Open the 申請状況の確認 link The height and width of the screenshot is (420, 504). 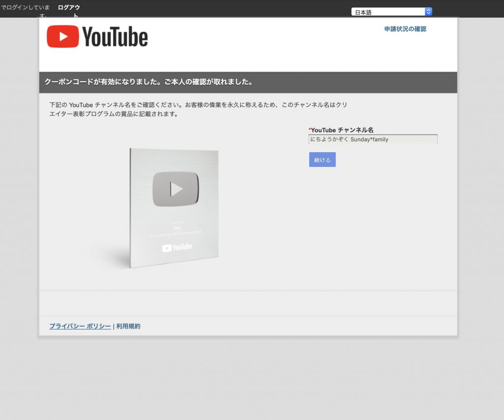406,29
